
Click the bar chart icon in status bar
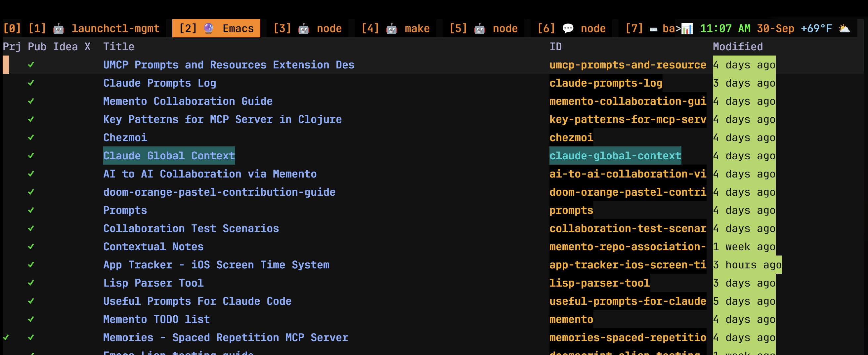click(x=687, y=29)
